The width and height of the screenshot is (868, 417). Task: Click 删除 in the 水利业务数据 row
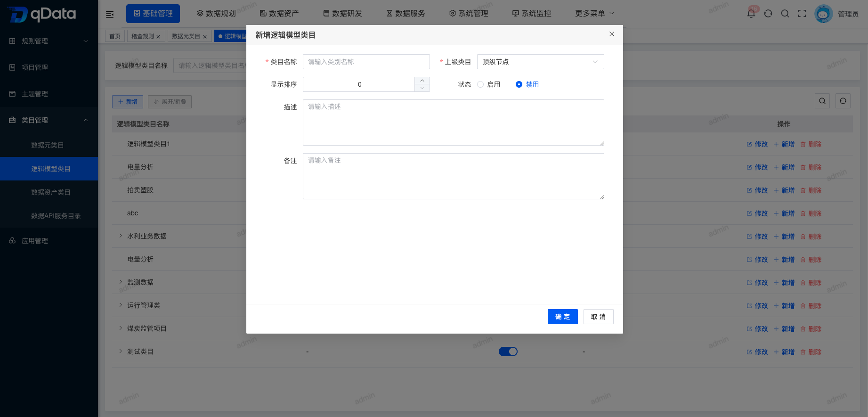811,237
